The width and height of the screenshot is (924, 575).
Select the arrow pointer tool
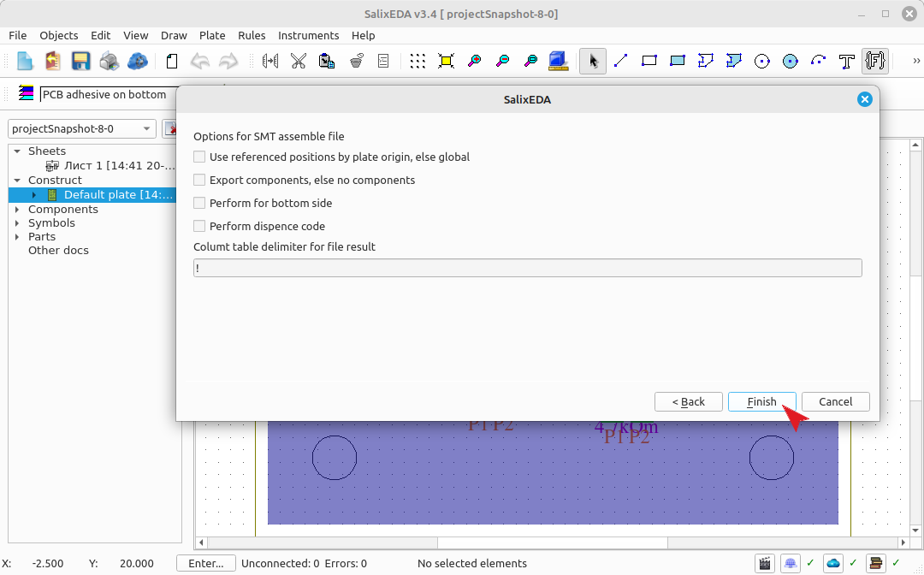coord(592,61)
